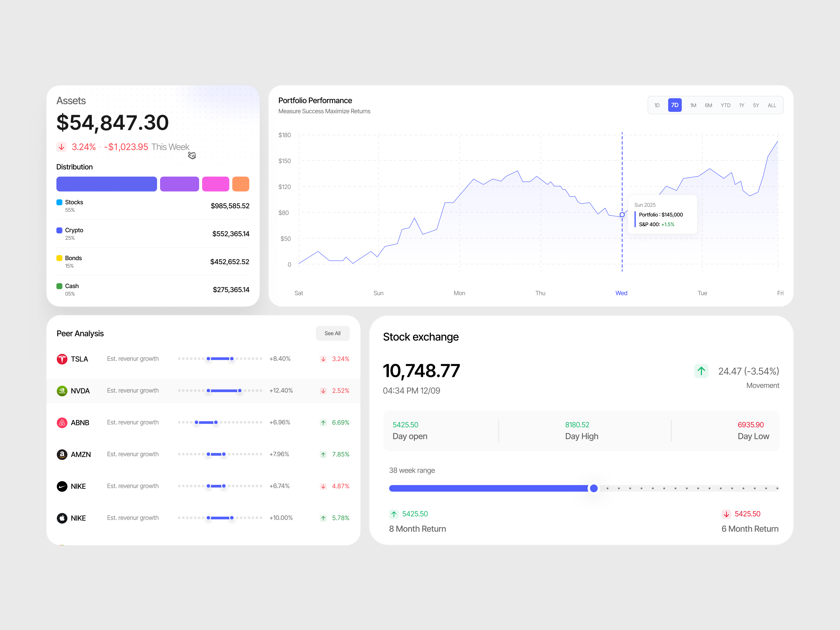Click the See All button in Peer Analysis
The image size is (840, 630).
[333, 333]
